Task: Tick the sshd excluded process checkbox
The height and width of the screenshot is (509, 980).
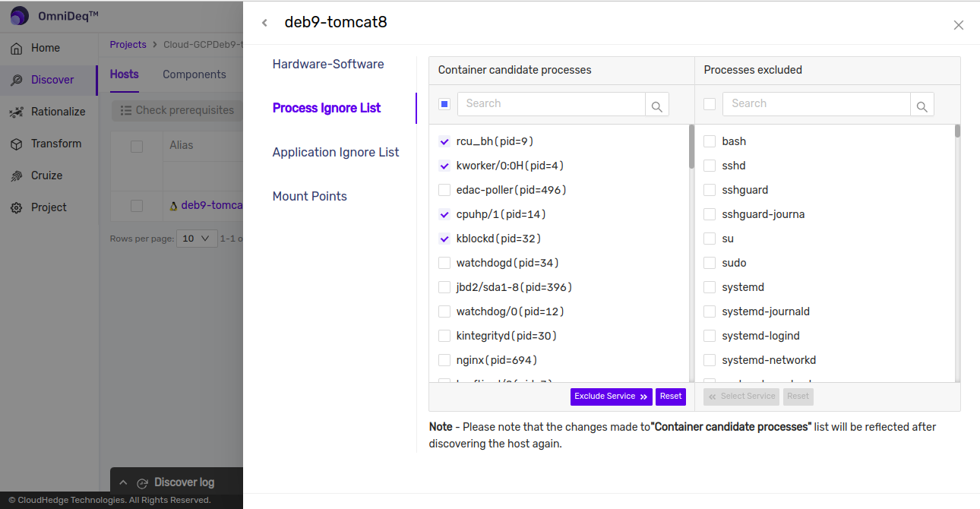Action: 710,166
